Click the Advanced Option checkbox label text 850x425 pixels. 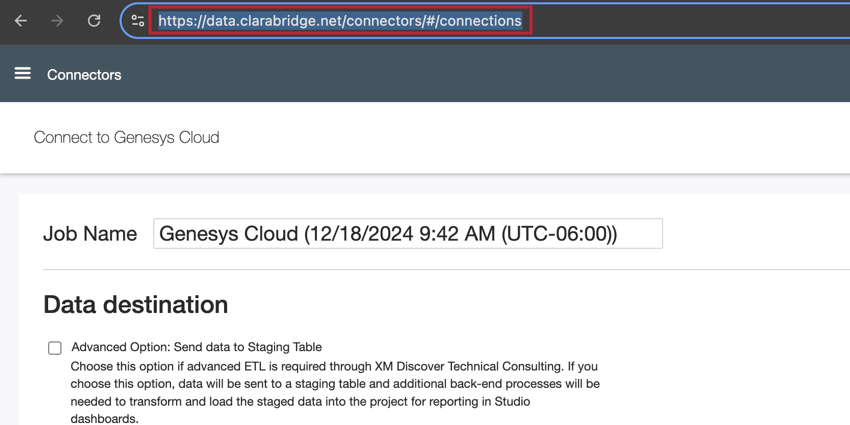(x=196, y=347)
